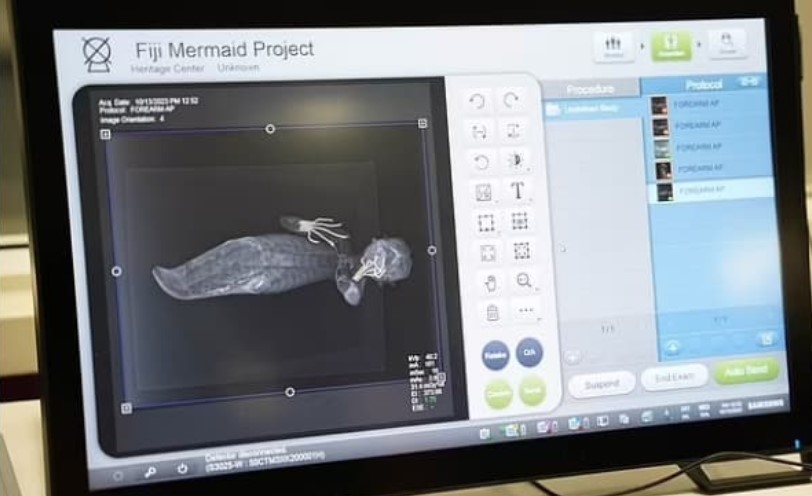Switch to the Procedure tab
The width and height of the screenshot is (812, 496).
click(x=590, y=89)
